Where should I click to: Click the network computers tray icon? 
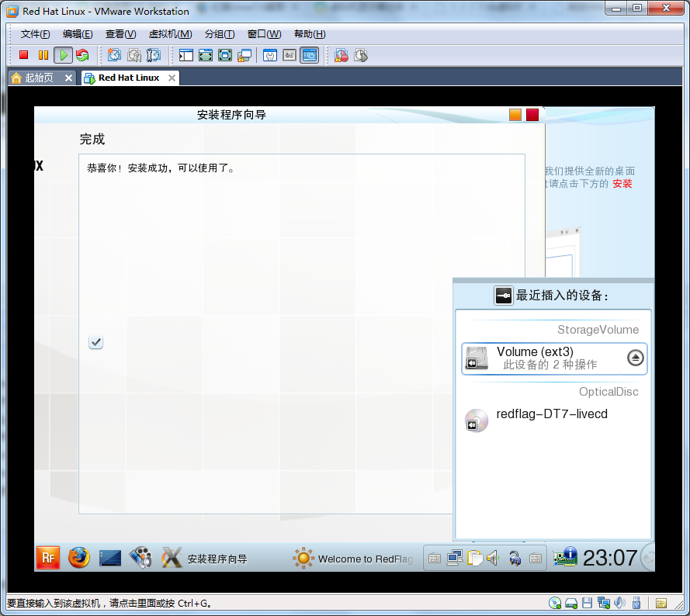click(x=454, y=558)
